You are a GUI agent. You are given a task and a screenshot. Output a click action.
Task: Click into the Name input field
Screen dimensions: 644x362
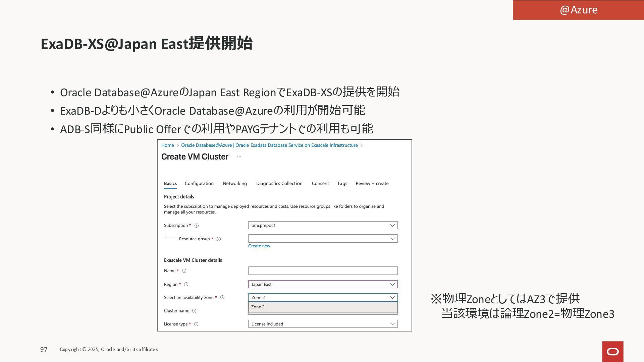click(323, 271)
